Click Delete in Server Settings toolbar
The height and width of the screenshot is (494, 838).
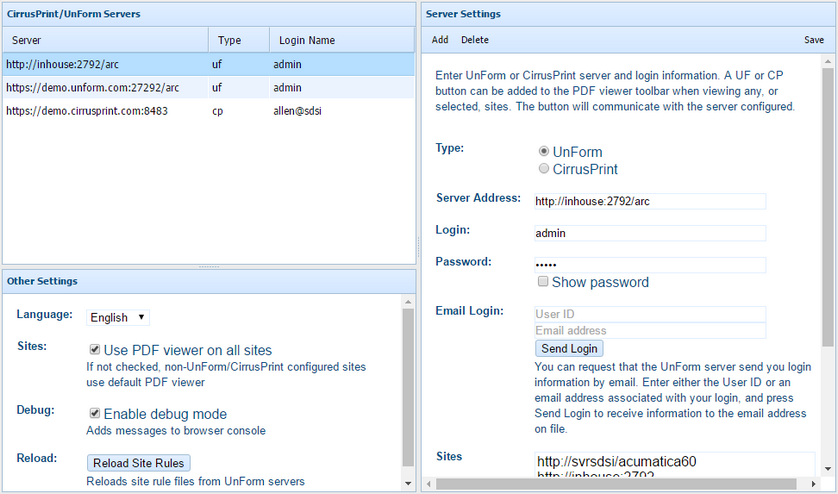[474, 40]
